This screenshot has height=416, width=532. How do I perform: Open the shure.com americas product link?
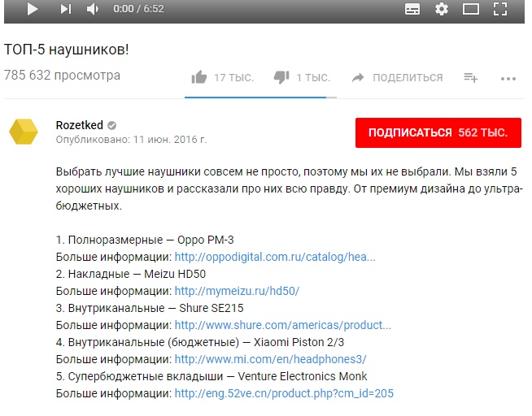point(282,325)
